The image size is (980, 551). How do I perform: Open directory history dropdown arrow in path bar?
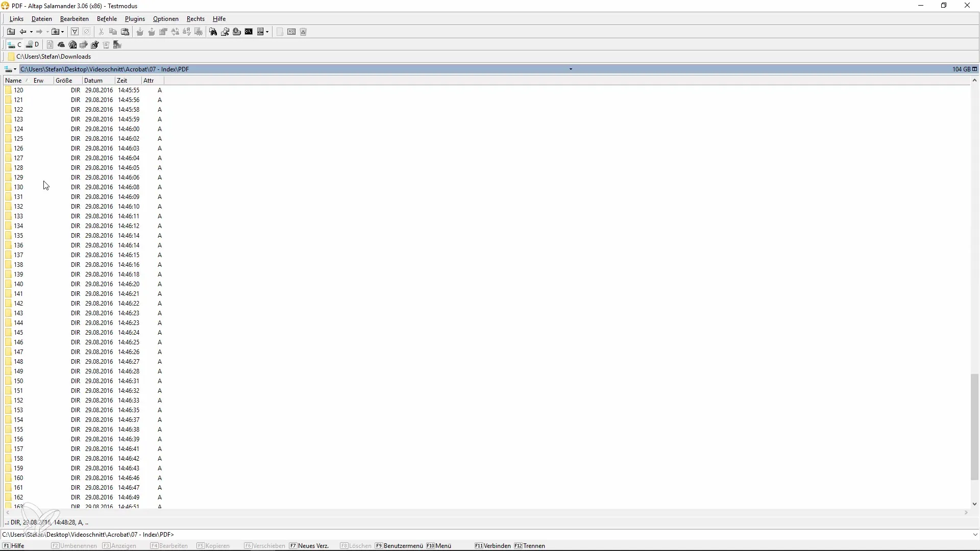coord(571,69)
